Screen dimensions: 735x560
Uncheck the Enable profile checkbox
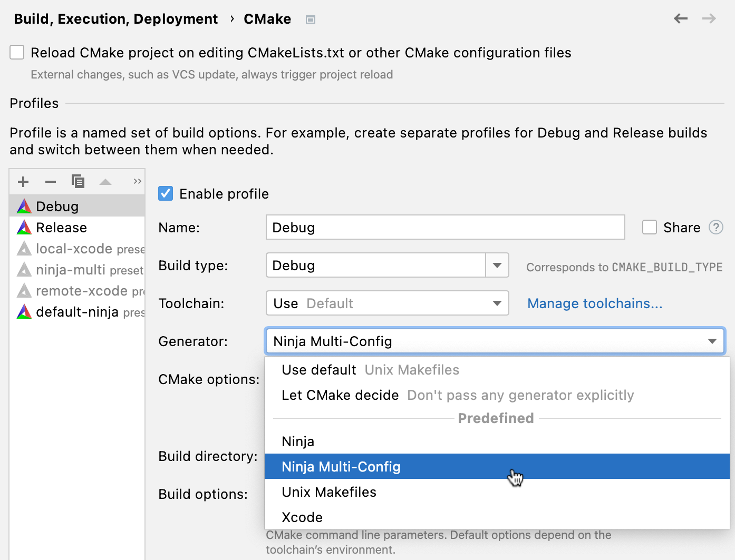pyautogui.click(x=166, y=193)
